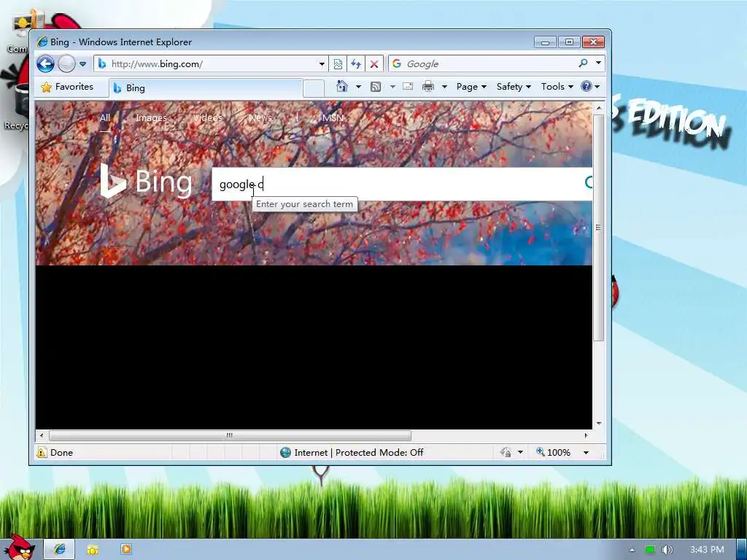Image resolution: width=747 pixels, height=560 pixels.
Task: Click the 100% zoom level button
Action: point(553,452)
